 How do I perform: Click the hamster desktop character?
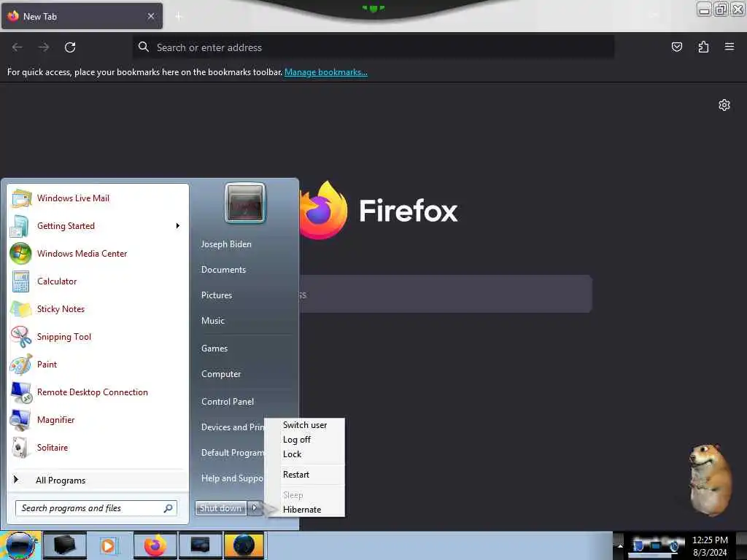(x=710, y=480)
